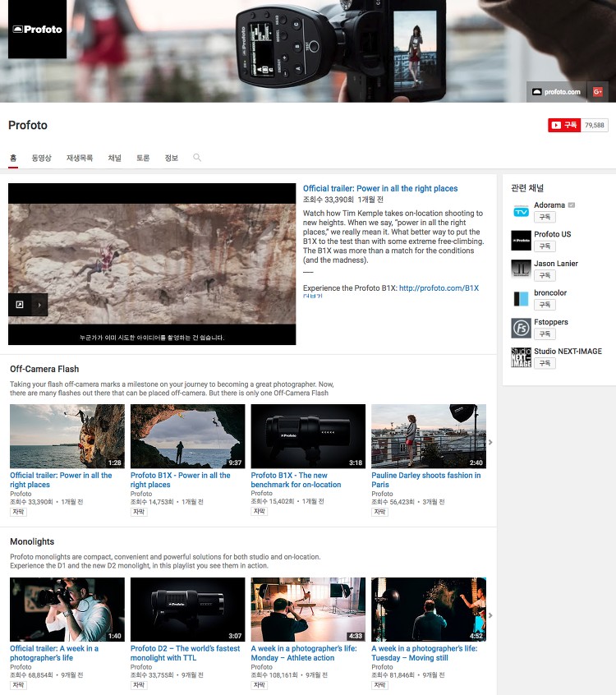
Task: Expand Monolights row with right chevron
Action: coord(490,615)
